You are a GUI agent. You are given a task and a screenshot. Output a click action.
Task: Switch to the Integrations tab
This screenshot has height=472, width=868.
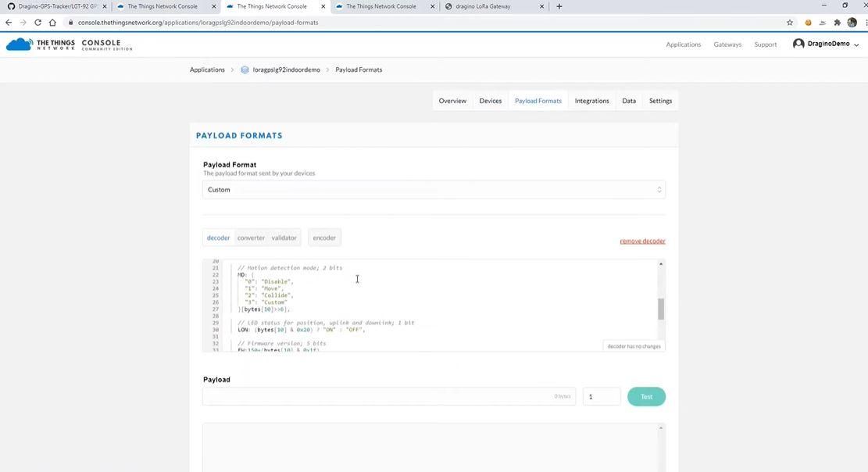pyautogui.click(x=591, y=101)
